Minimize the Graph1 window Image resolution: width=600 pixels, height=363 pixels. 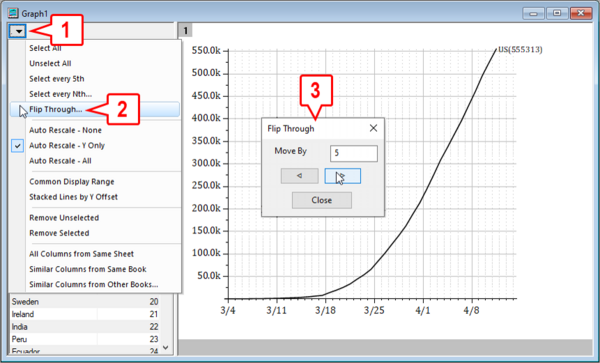(x=533, y=13)
